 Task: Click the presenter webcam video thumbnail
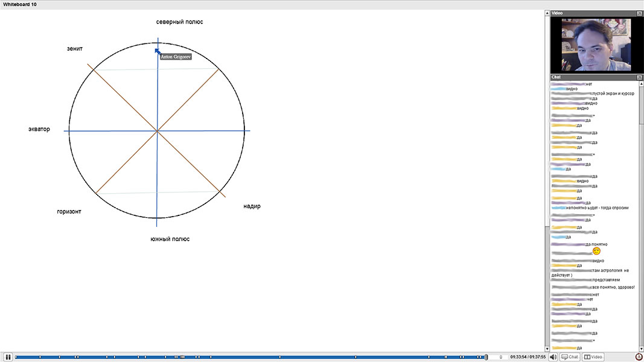(x=596, y=45)
